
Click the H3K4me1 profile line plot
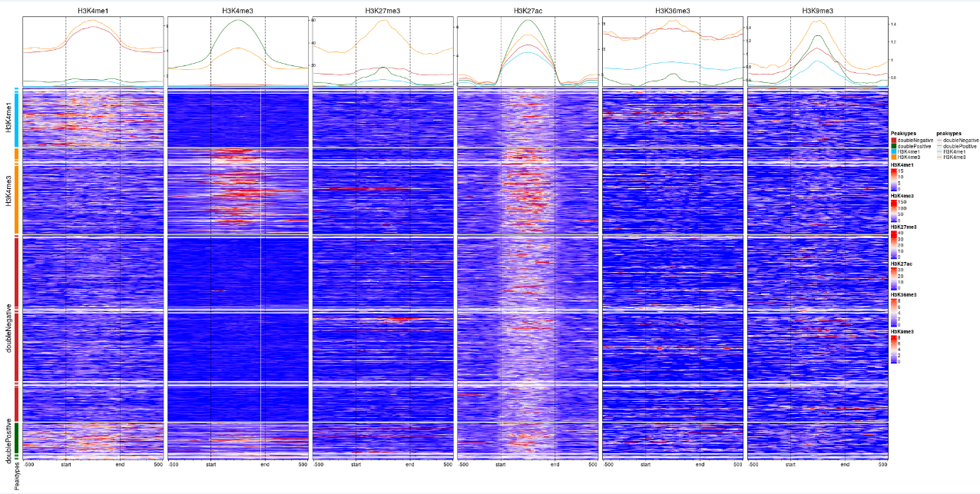coord(93,51)
